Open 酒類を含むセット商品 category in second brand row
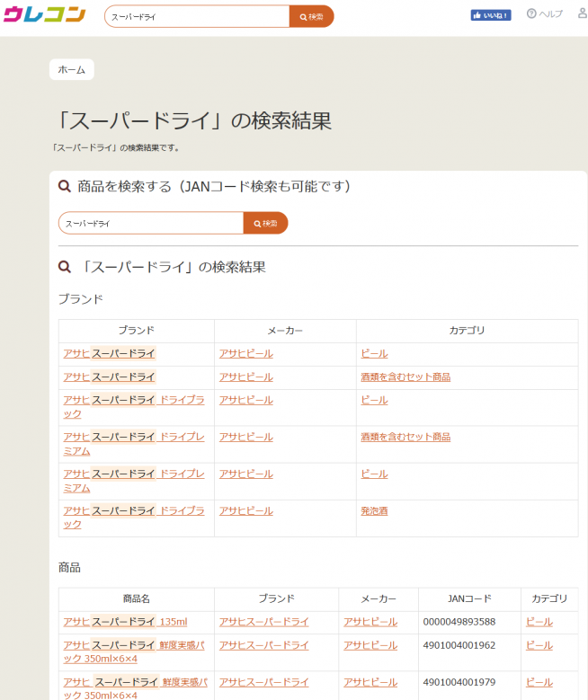Screen dimensions: 588x700 coord(405,377)
